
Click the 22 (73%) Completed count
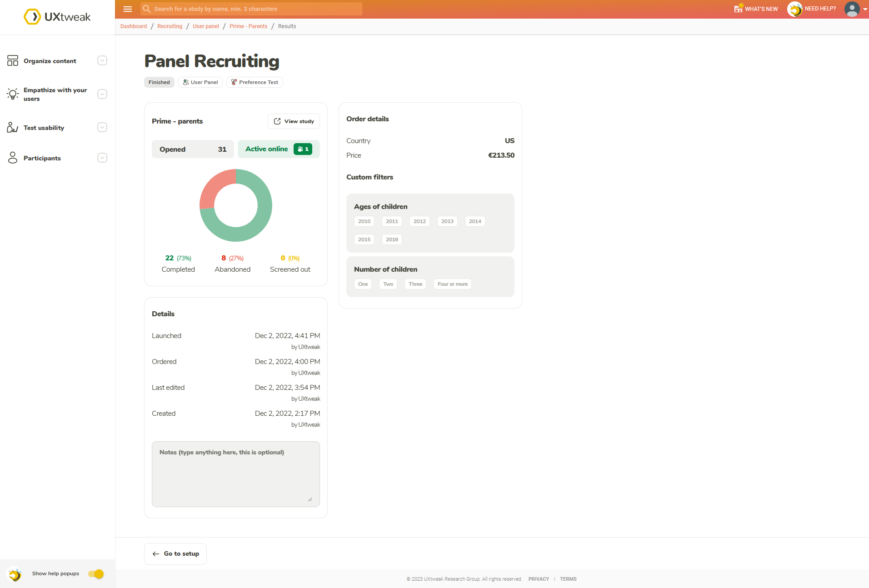pyautogui.click(x=178, y=258)
